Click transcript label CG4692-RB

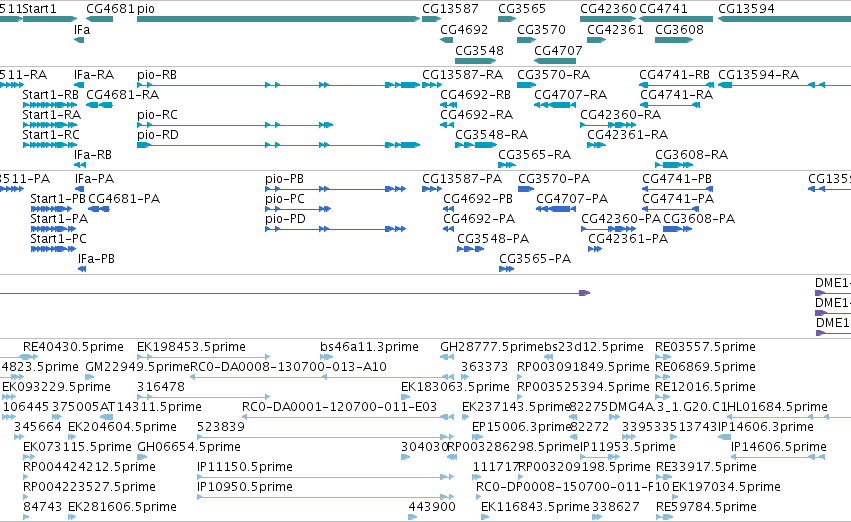475,94
